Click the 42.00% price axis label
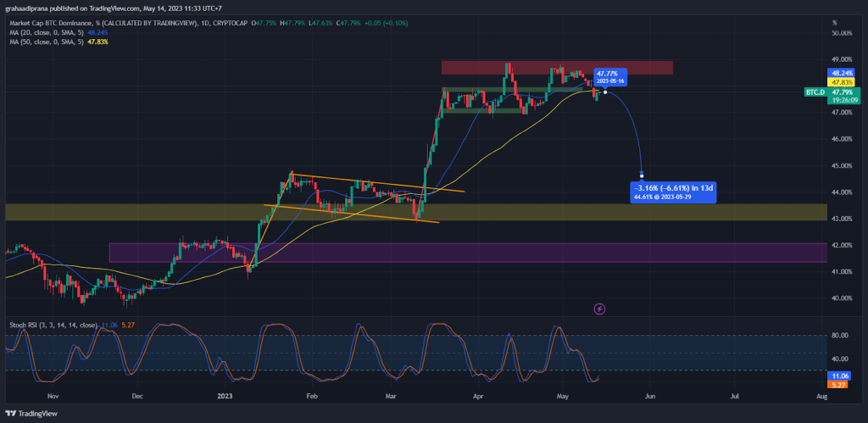 click(842, 245)
